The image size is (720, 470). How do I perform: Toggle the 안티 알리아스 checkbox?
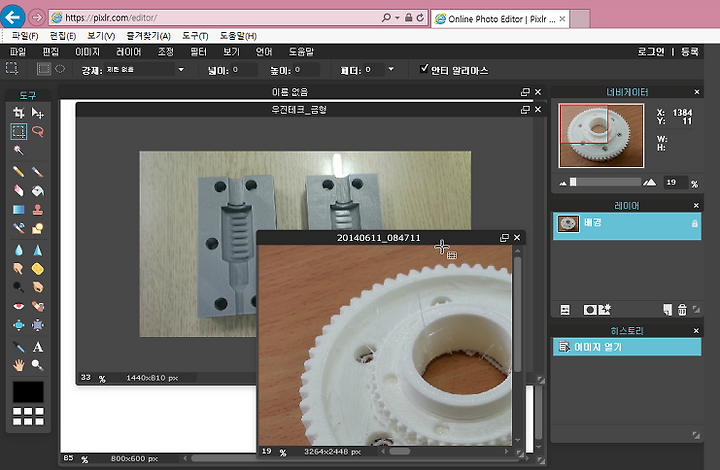[424, 69]
